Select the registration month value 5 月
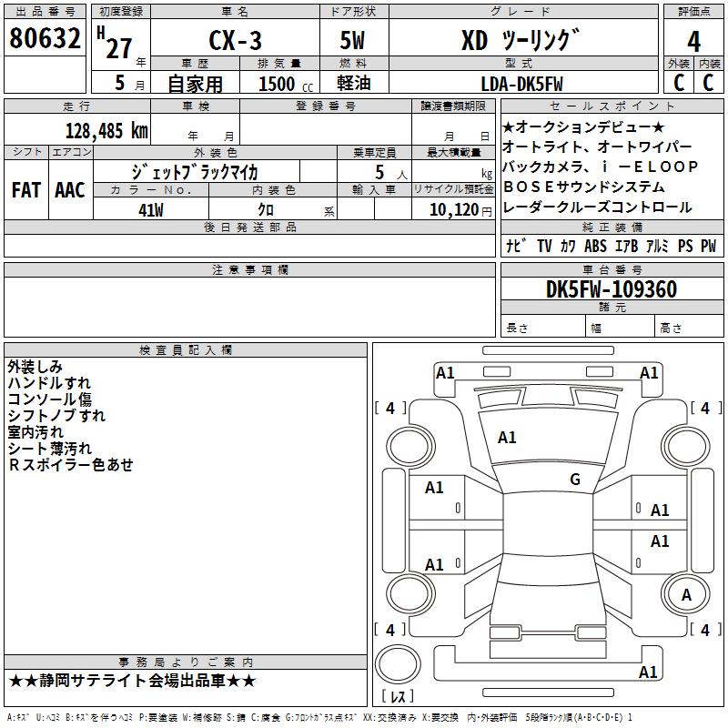 pos(129,83)
